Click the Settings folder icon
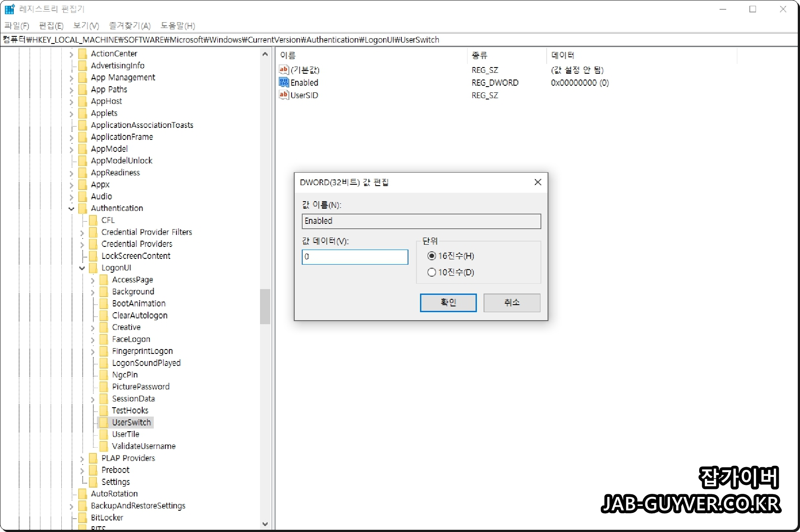The height and width of the screenshot is (532, 800). pyautogui.click(x=93, y=482)
